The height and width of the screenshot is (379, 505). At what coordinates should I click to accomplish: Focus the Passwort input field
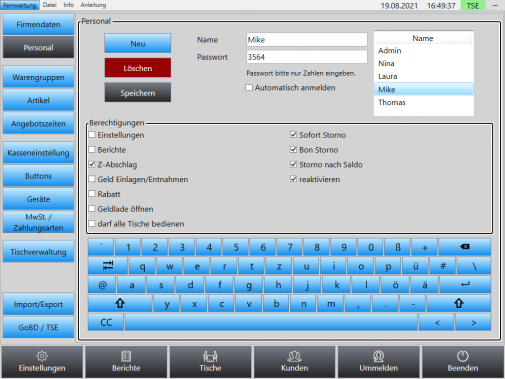[307, 57]
